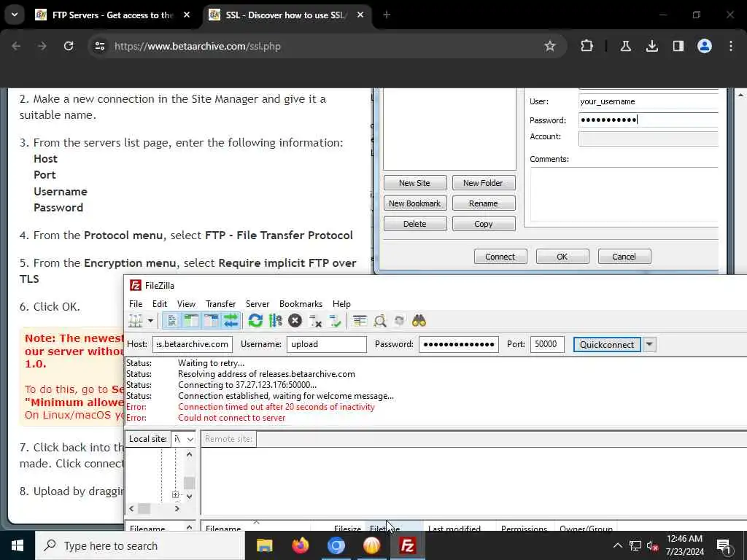Viewport: 747px width, 560px height.
Task: Click the Disconnect from server icon
Action: [315, 321]
